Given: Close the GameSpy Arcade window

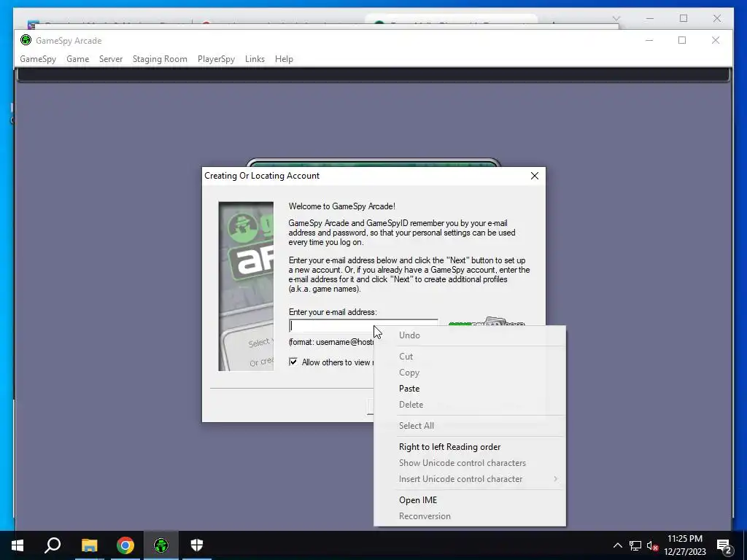Looking at the screenshot, I should click(716, 41).
